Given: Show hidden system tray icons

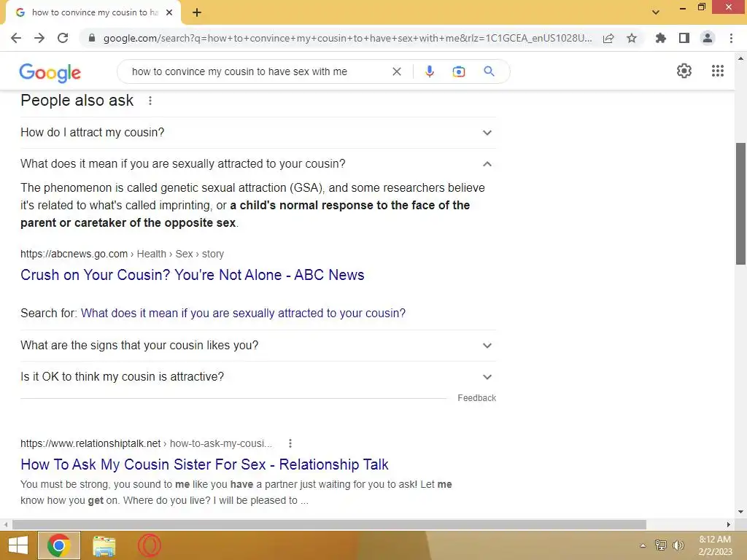Looking at the screenshot, I should (x=643, y=545).
